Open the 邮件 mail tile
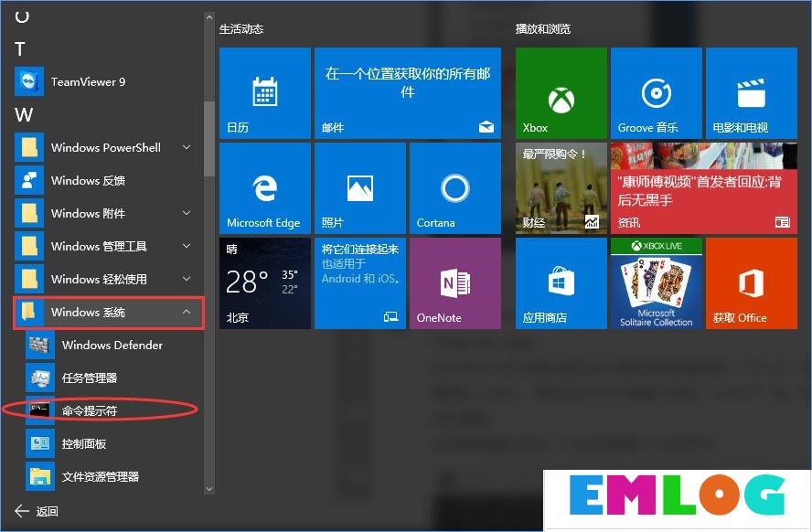812x532 pixels. click(408, 93)
